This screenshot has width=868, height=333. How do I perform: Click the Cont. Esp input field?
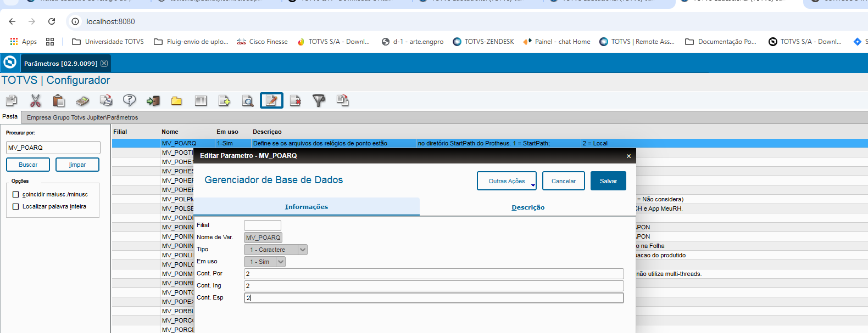(x=434, y=298)
